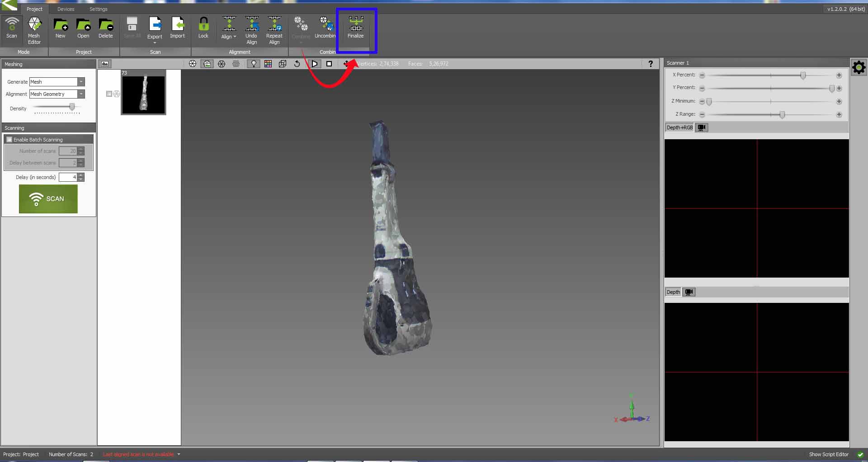Stop playback in the viewport toolbar
Screen dimensions: 868x462
point(329,64)
